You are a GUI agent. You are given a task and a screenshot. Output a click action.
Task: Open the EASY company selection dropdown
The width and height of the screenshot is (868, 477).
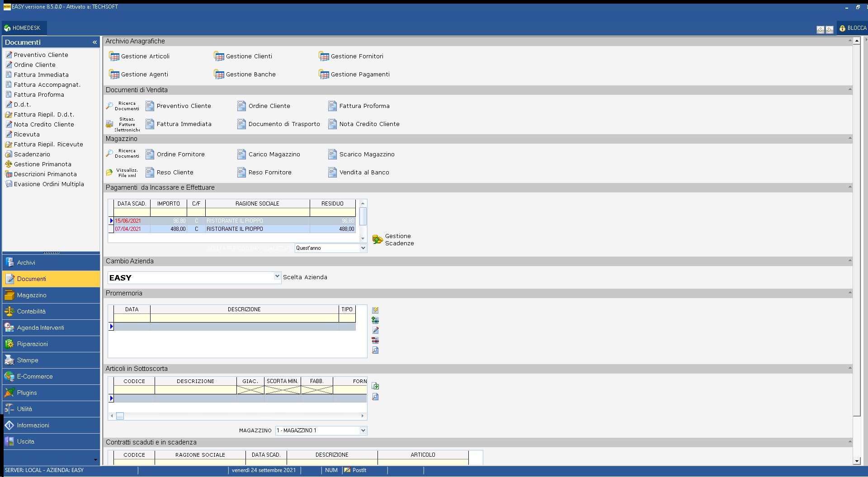(277, 276)
